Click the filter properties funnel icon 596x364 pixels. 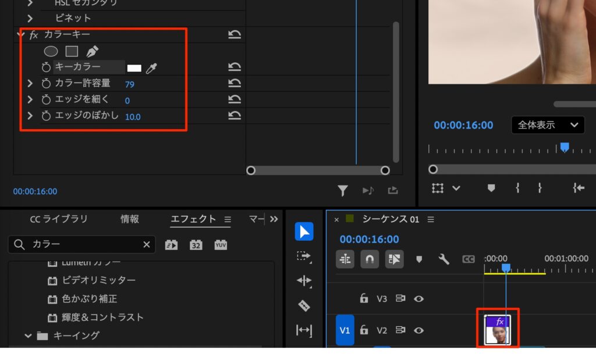tap(343, 190)
